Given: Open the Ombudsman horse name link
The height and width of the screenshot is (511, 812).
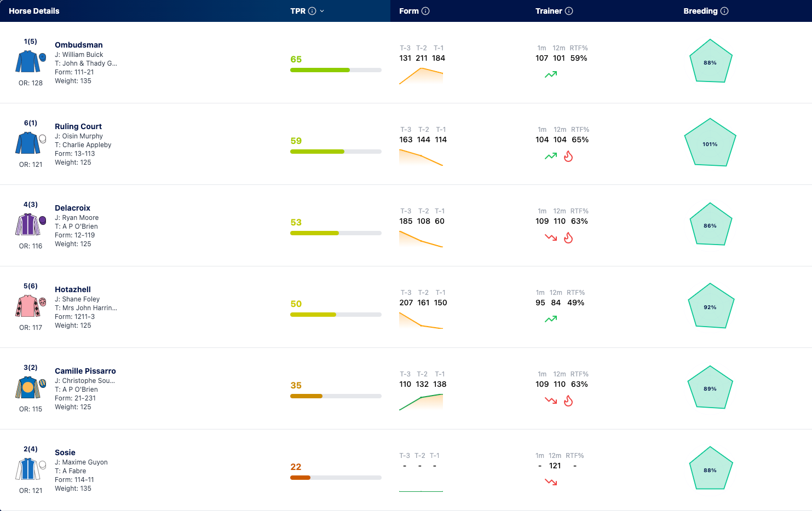Looking at the screenshot, I should pos(79,45).
